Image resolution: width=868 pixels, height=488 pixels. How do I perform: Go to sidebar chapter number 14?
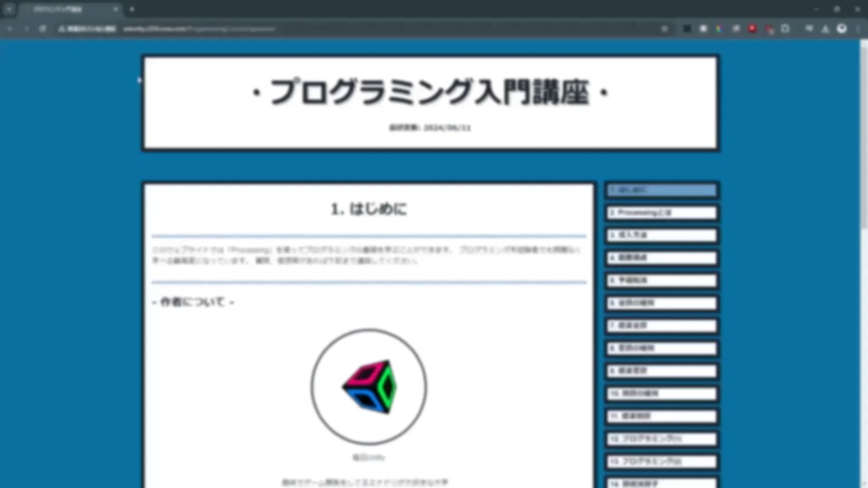pyautogui.click(x=661, y=483)
